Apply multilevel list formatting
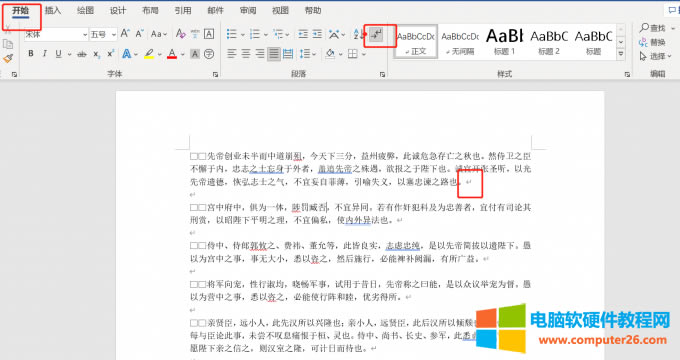This screenshot has width=680, height=360. pyautogui.click(x=278, y=34)
